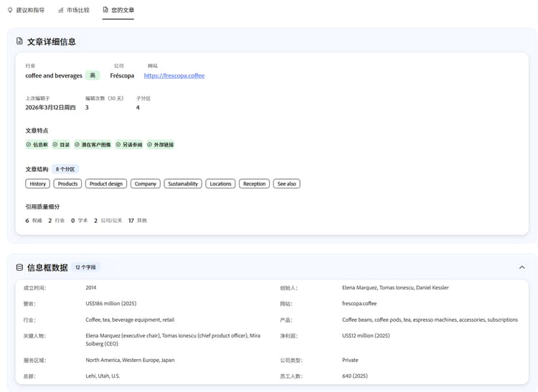Click the 外部链接 feature tag

(x=160, y=145)
